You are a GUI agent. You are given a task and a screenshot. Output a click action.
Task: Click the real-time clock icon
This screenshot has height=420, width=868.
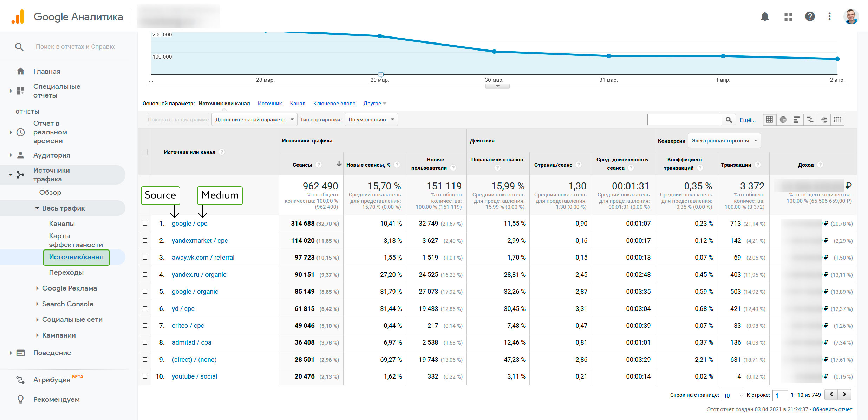[x=21, y=132]
